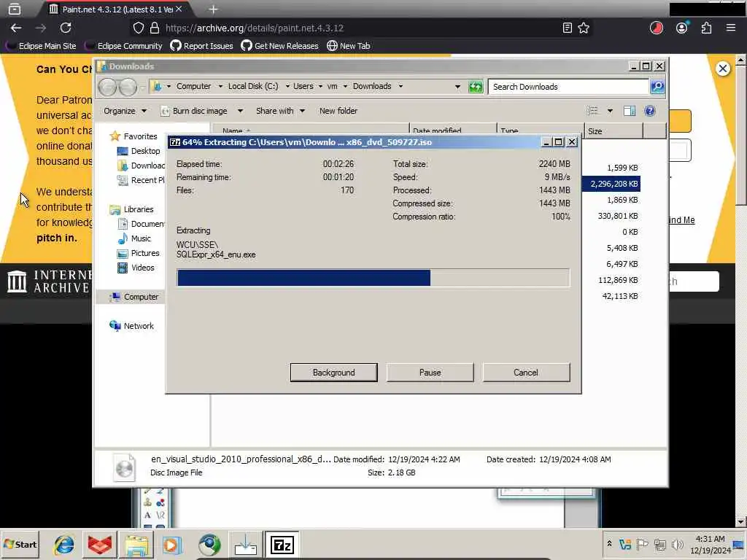Open a new Firefox tab
747x560 pixels.
[214, 9]
